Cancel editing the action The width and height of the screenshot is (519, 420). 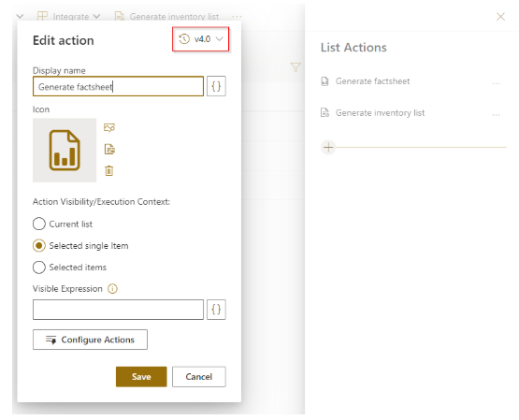coord(199,377)
